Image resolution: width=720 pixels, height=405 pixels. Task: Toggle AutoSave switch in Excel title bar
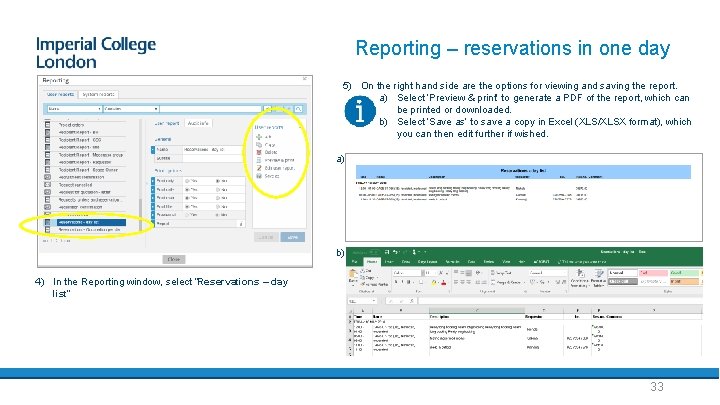click(x=373, y=252)
